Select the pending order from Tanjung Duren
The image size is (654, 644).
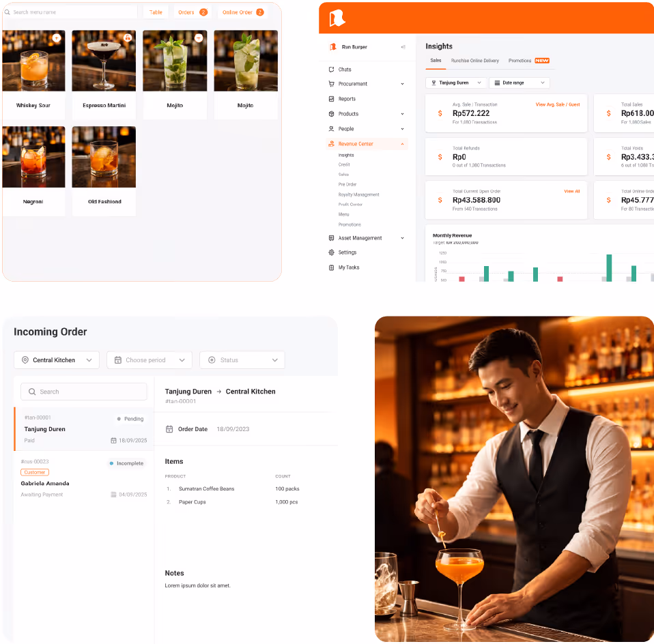pyautogui.click(x=83, y=428)
